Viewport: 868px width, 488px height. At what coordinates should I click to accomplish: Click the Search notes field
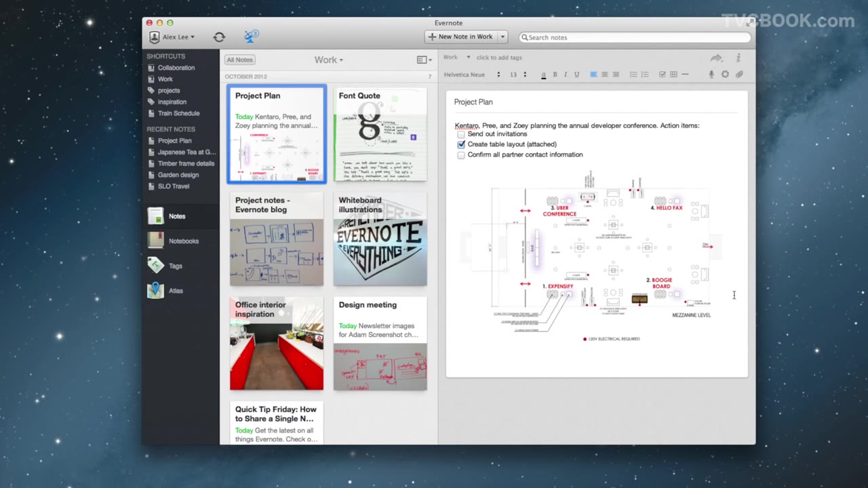(635, 37)
